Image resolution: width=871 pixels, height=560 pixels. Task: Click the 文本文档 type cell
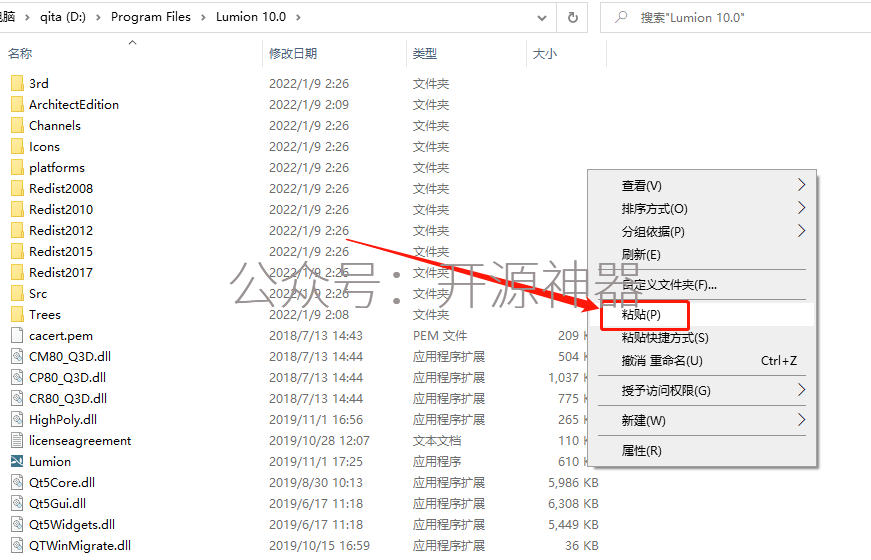pyautogui.click(x=437, y=441)
